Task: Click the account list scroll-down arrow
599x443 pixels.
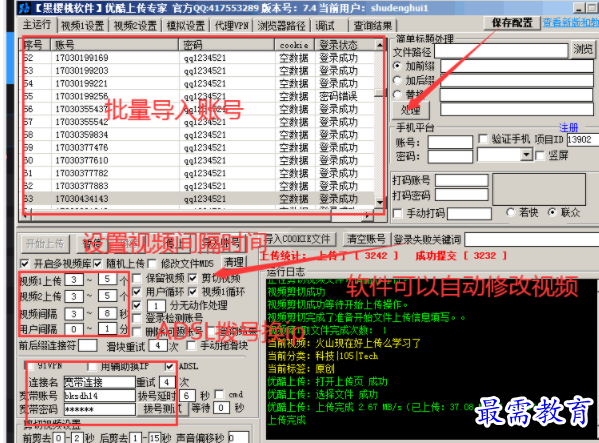Action: coord(379,202)
